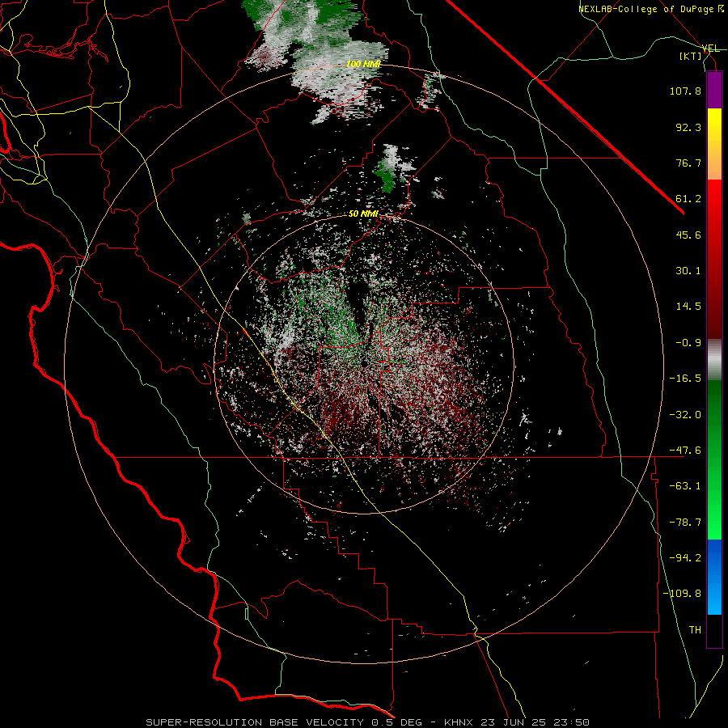Click the 100 NMI range ring label
The image size is (728, 728).
click(x=363, y=64)
